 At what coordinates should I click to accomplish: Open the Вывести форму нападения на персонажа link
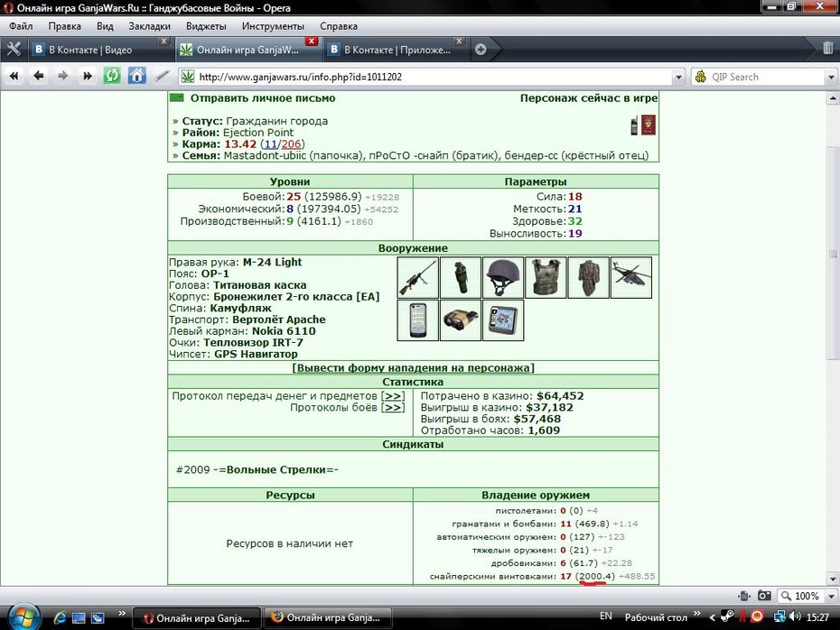pyautogui.click(x=413, y=367)
